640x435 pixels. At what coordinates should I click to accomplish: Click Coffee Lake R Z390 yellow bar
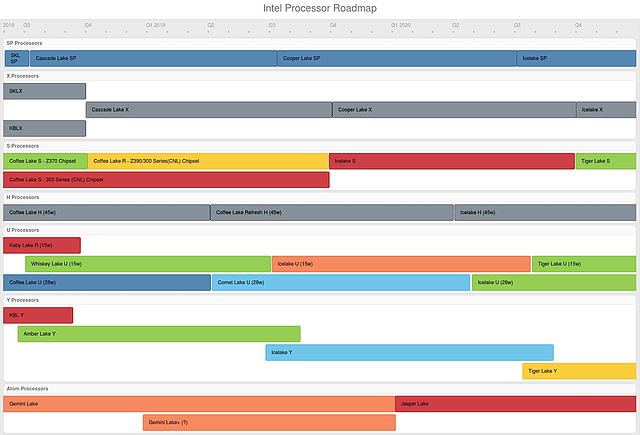pos(208,161)
